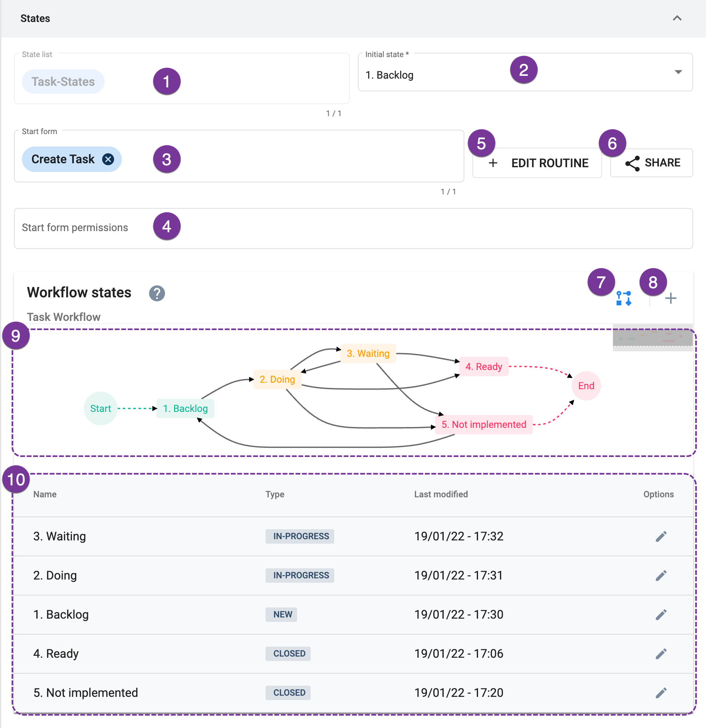The width and height of the screenshot is (706, 728).
Task: Click the date 19/01/22 - 17:06
Action: [459, 654]
